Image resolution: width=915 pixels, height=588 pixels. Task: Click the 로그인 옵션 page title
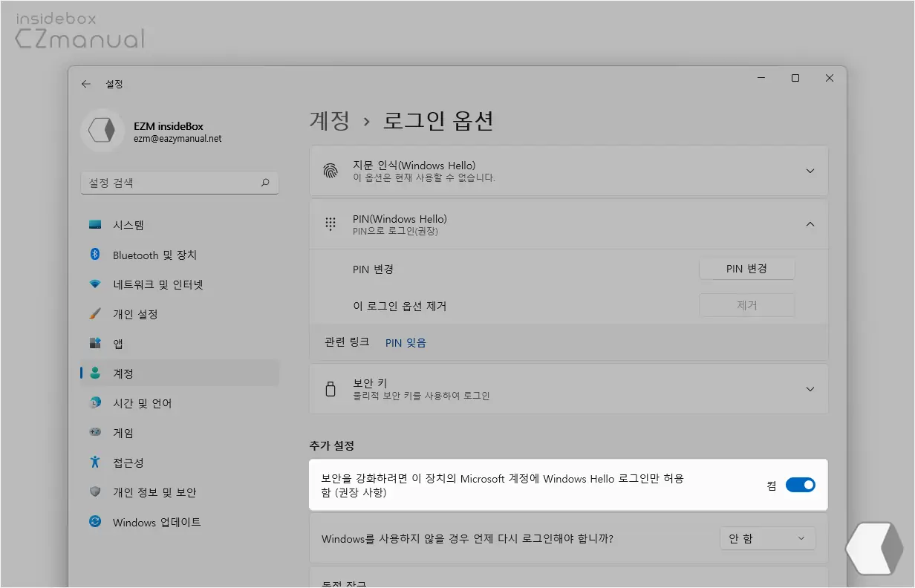click(438, 120)
